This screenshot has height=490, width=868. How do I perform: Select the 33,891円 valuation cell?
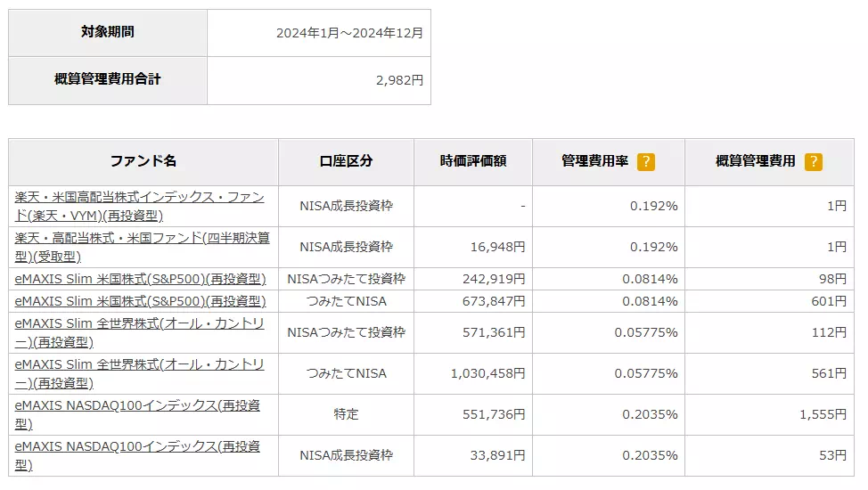point(473,455)
